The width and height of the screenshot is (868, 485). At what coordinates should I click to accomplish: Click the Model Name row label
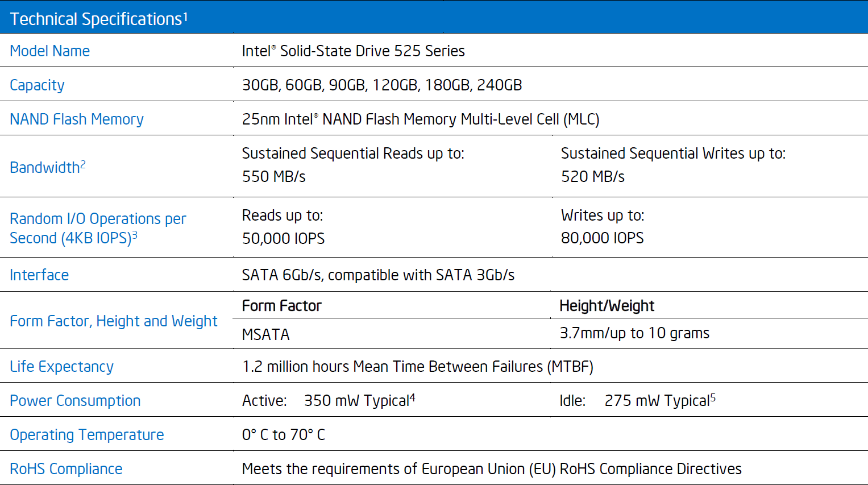point(50,51)
